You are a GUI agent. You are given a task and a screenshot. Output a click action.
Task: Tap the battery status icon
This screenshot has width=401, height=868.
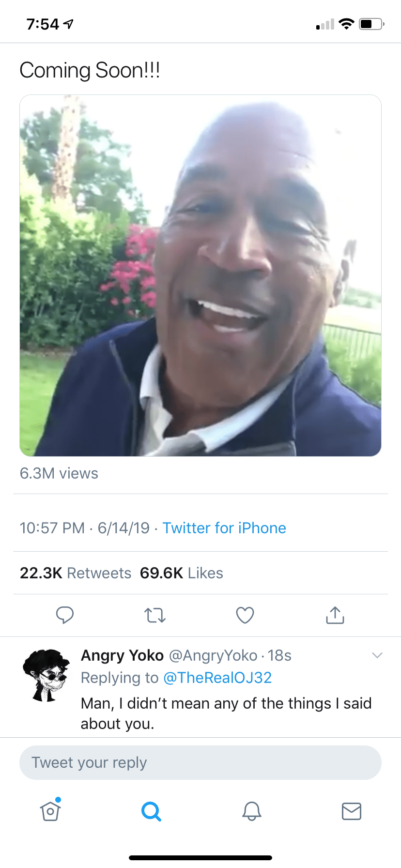[x=371, y=24]
